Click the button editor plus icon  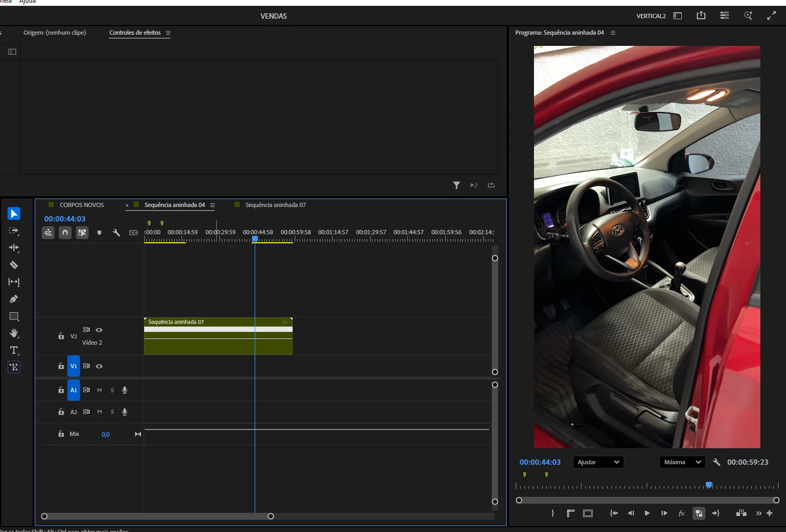pyautogui.click(x=769, y=513)
